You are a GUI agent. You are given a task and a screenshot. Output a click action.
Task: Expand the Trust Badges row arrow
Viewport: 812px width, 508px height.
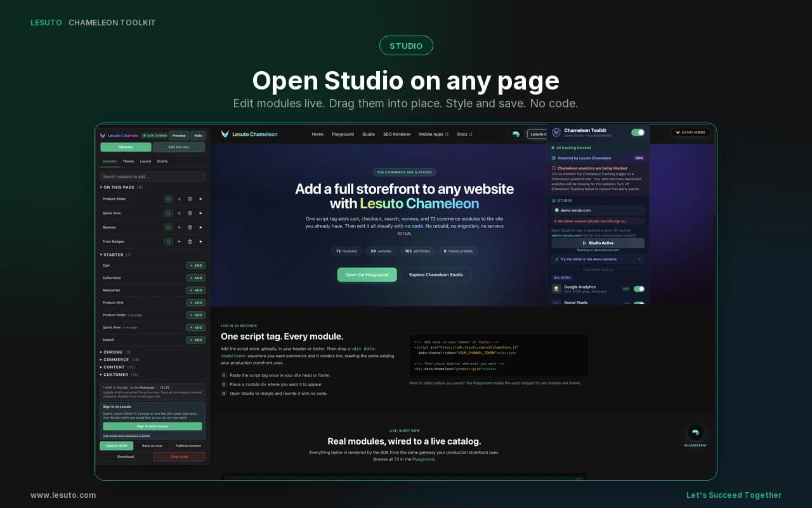pos(200,241)
